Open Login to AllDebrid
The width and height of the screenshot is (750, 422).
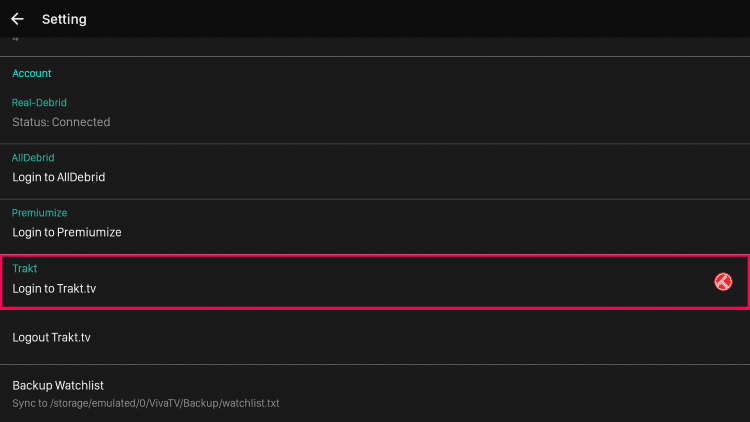tap(58, 177)
